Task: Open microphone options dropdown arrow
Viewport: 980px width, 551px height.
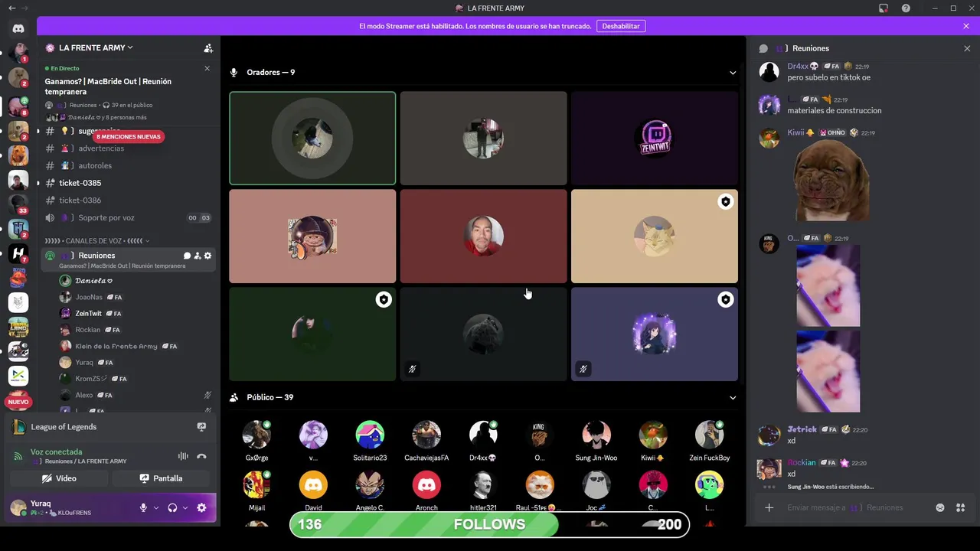Action: pos(156,508)
